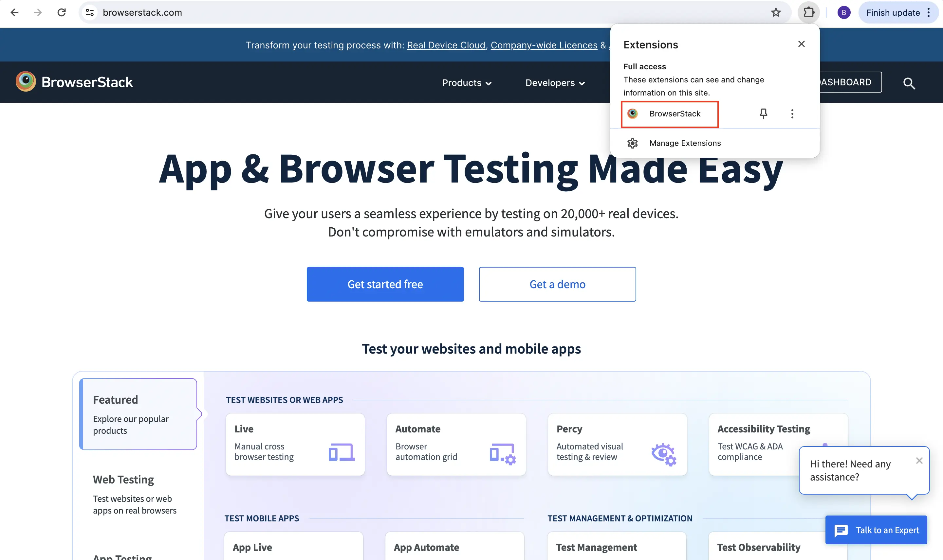
Task: Bookmark this page with star icon
Action: (776, 12)
